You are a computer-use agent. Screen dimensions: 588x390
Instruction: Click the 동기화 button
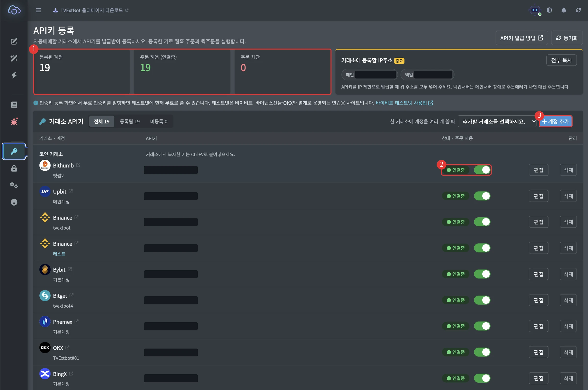(567, 38)
